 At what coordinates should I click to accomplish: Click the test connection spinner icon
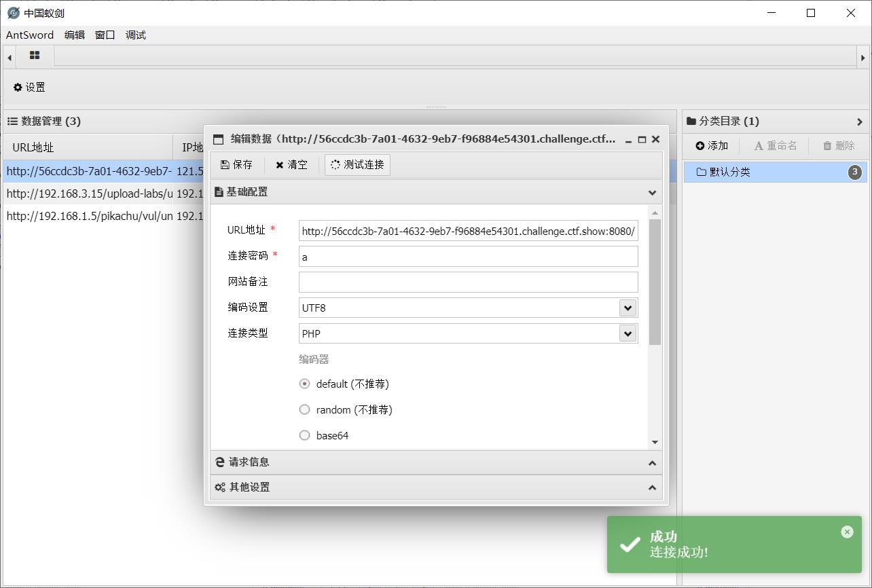(335, 164)
